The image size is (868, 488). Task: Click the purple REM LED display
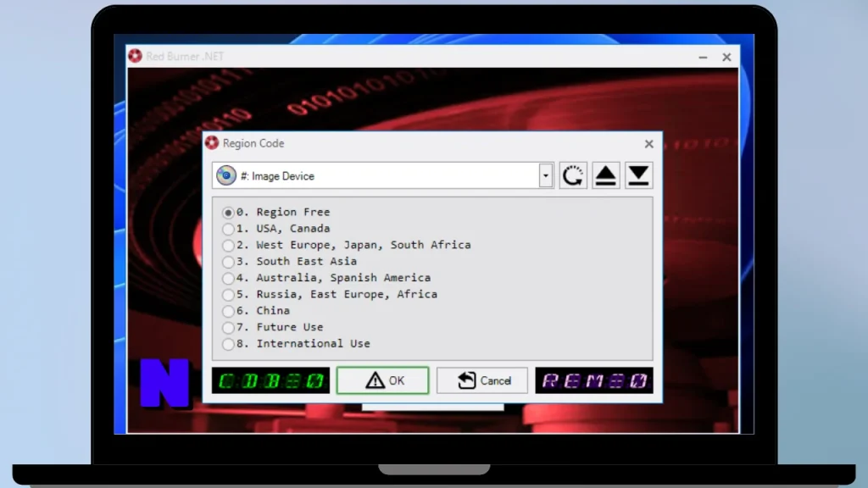(594, 380)
